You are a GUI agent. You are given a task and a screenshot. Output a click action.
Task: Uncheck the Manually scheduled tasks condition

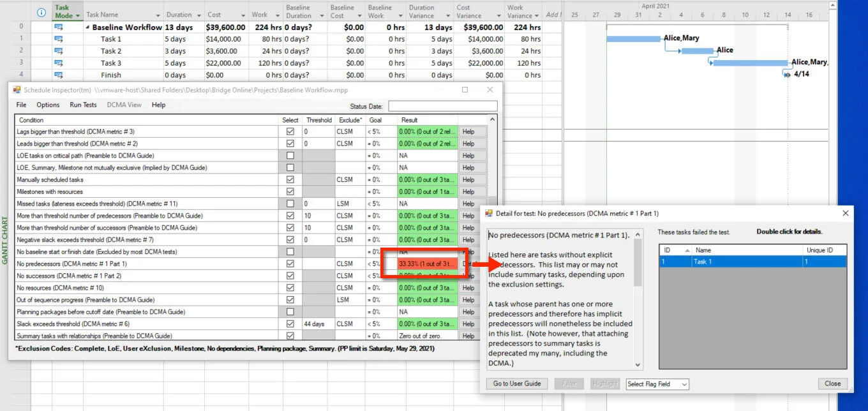point(290,179)
